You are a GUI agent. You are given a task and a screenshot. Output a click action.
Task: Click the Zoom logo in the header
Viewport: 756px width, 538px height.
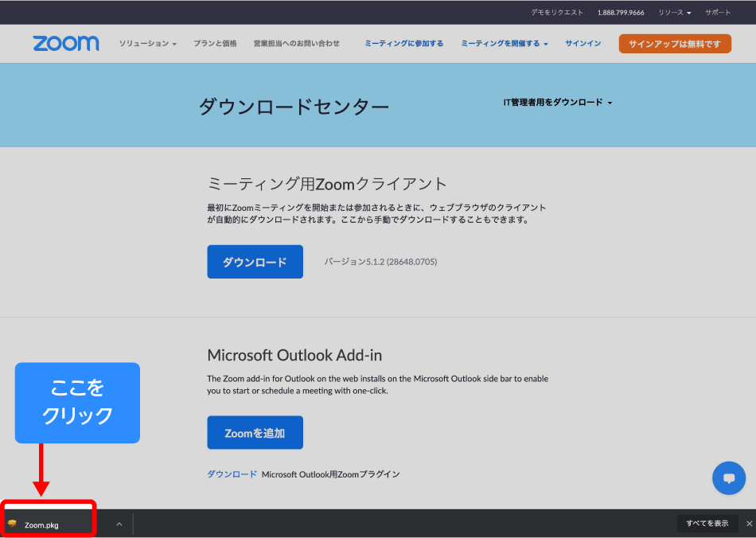(66, 44)
